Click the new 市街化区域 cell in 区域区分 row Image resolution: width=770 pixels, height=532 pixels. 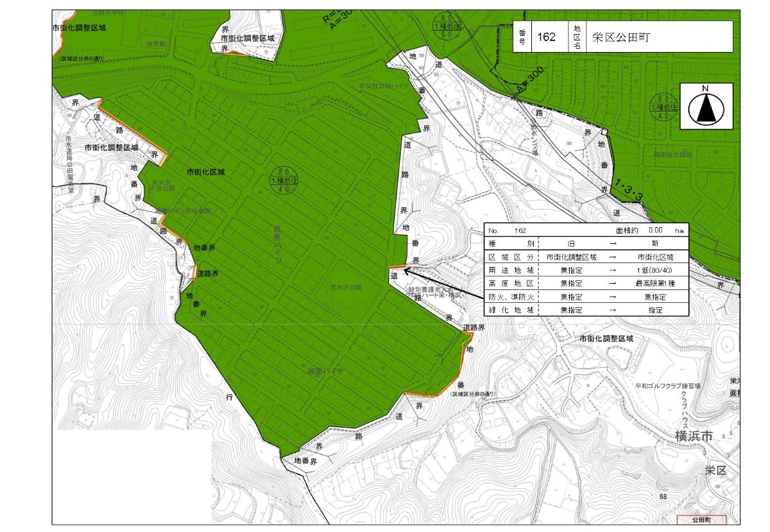(654, 257)
